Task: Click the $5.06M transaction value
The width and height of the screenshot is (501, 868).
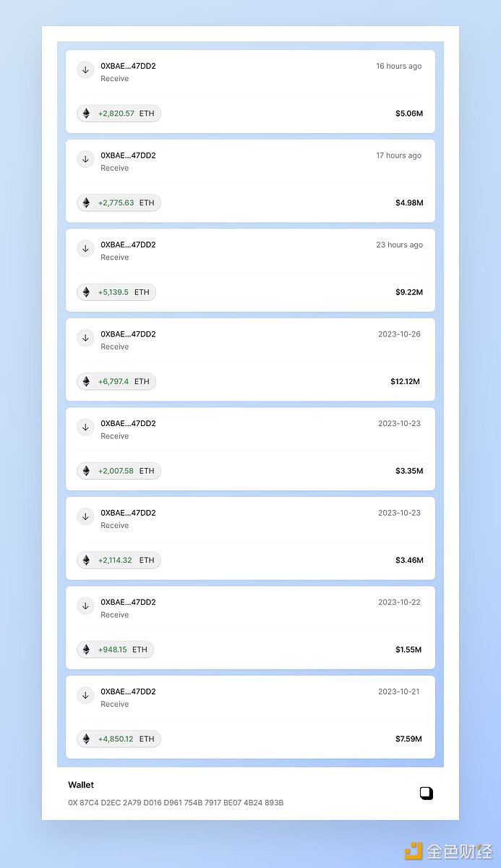Action: coord(409,114)
